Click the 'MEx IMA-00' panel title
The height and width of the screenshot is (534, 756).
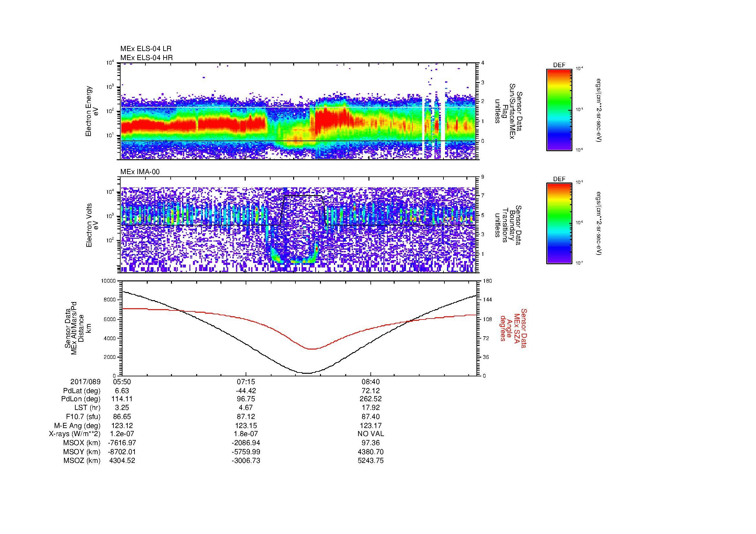pos(140,172)
